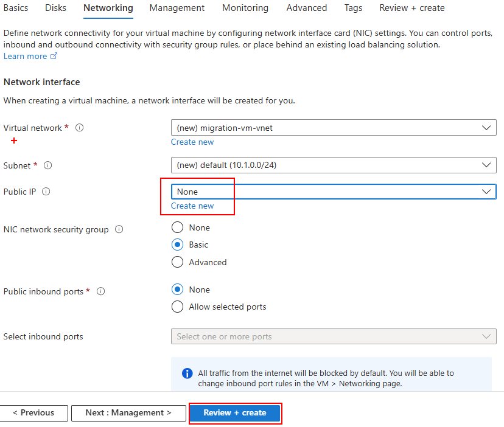Click info icon for NIC network security group
The height and width of the screenshot is (427, 504).
pos(119,229)
